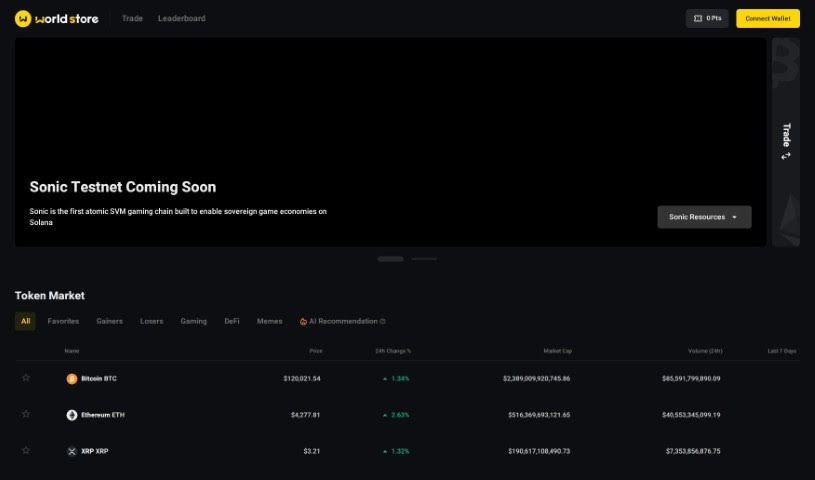Click the XRP coin icon
This screenshot has height=480, width=815.
click(x=72, y=451)
